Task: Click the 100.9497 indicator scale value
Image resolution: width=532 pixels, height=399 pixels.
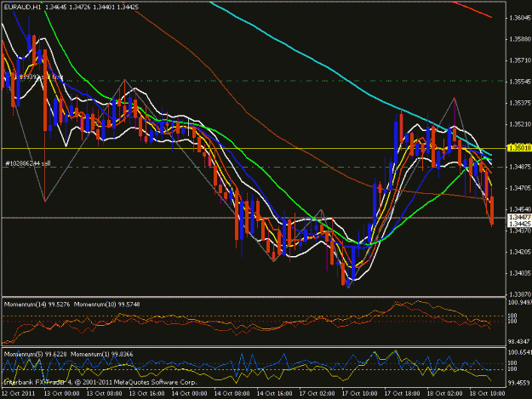Action: pyautogui.click(x=519, y=302)
